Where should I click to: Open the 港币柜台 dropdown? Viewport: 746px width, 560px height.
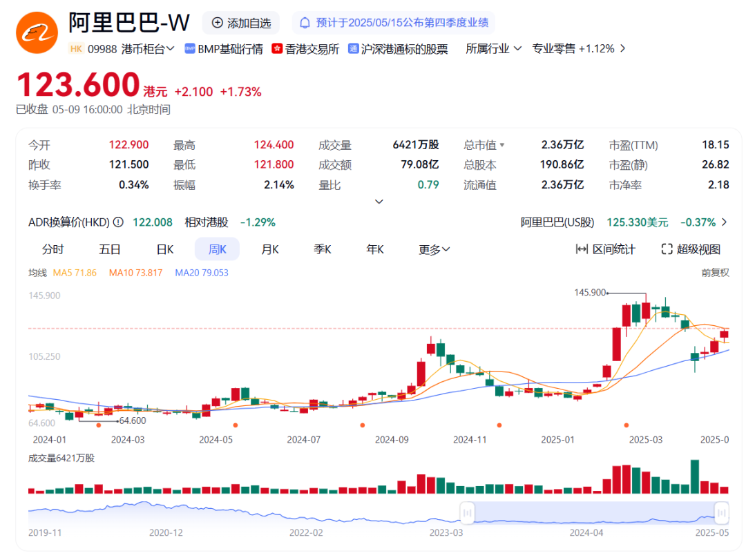(x=148, y=49)
